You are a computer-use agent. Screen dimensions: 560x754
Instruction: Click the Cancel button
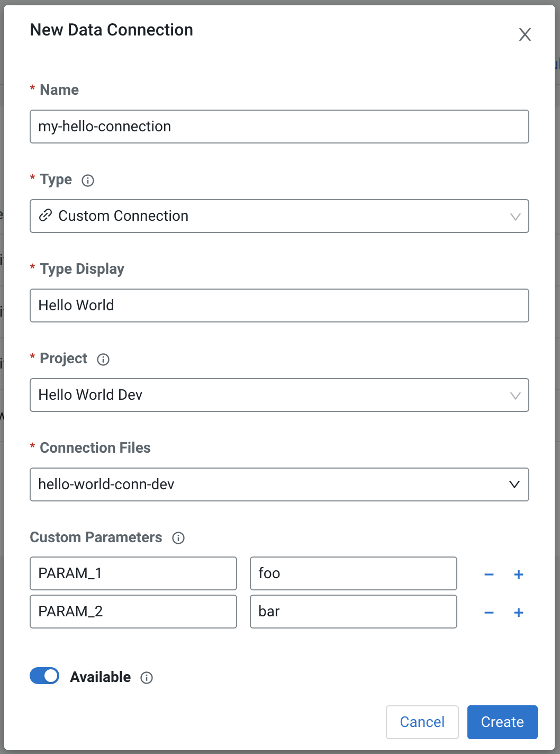coord(422,722)
